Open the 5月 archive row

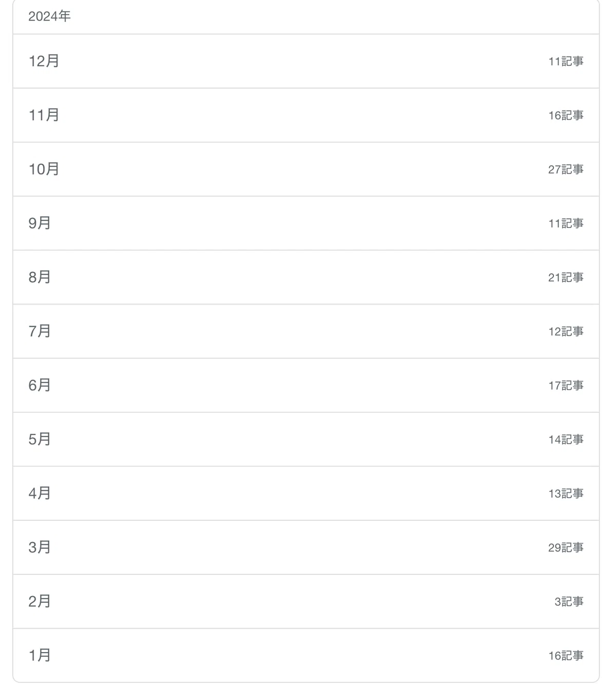point(306,439)
